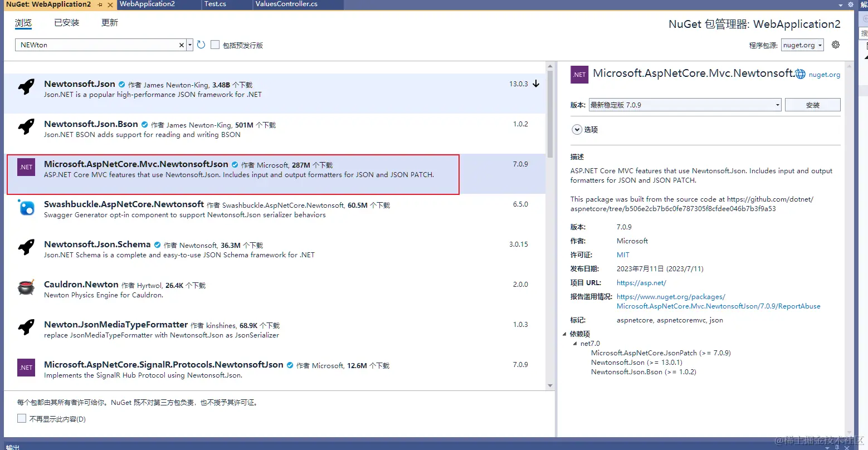This screenshot has width=868, height=450.
Task: Click verified badge of Microsoft.AspNetCore.Mvc.NewtonsoftJson
Action: coord(235,165)
